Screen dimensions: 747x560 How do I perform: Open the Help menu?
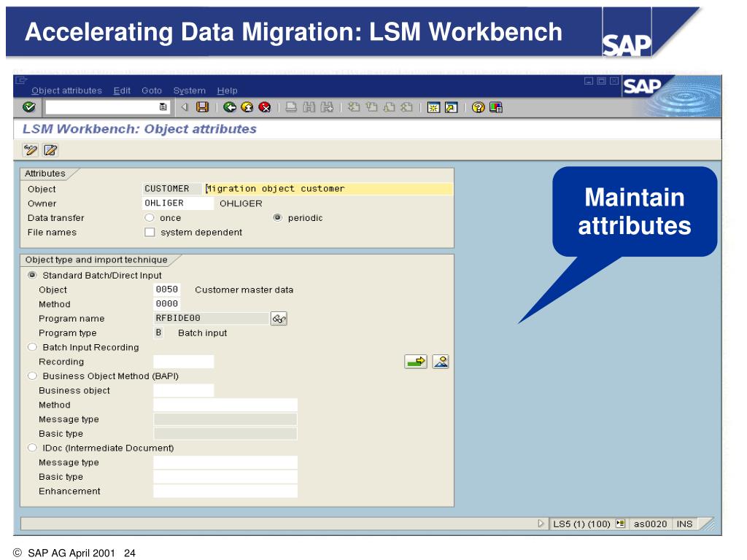[227, 90]
